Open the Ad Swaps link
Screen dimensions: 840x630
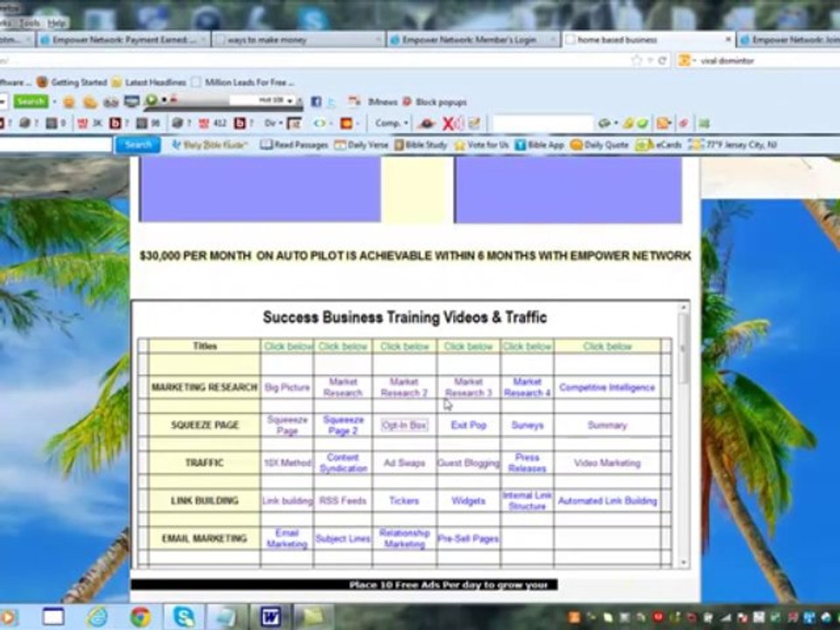(404, 463)
